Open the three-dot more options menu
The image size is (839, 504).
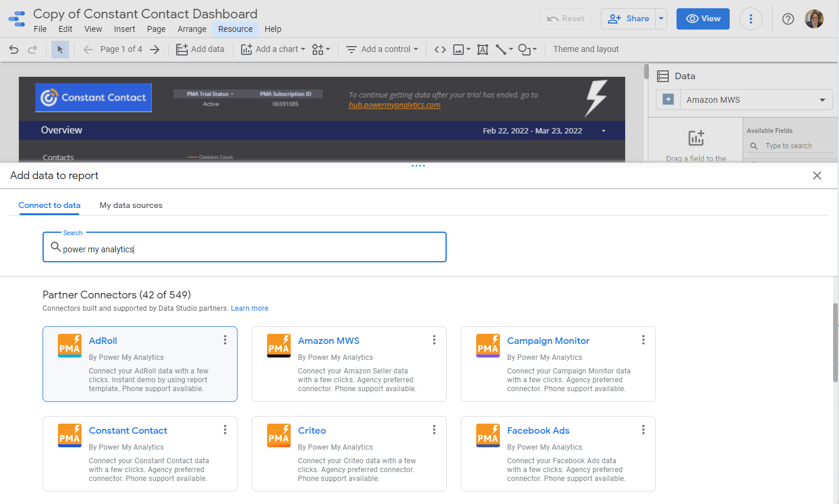coord(751,19)
